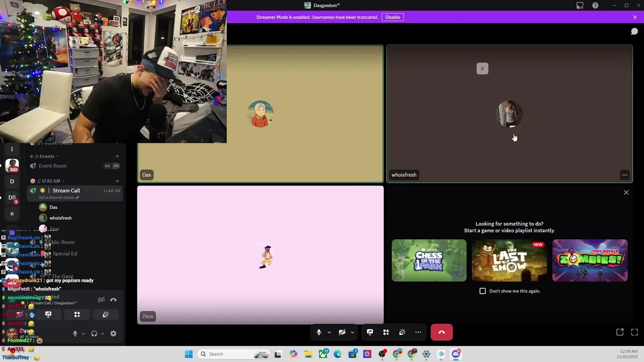Launch The Last Show activity
Image resolution: width=644 pixels, height=362 pixels.
coord(510,260)
